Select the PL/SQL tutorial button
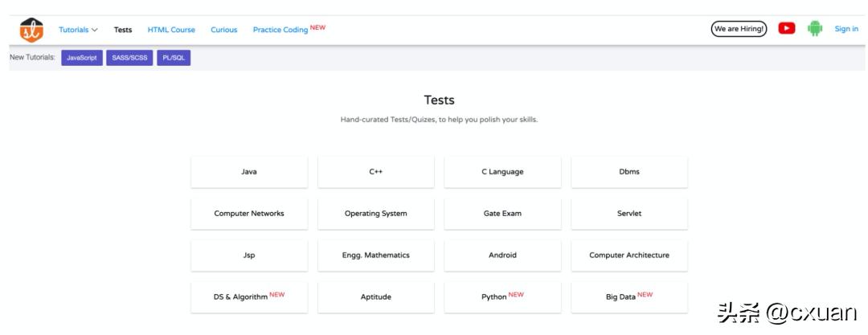 tap(174, 58)
